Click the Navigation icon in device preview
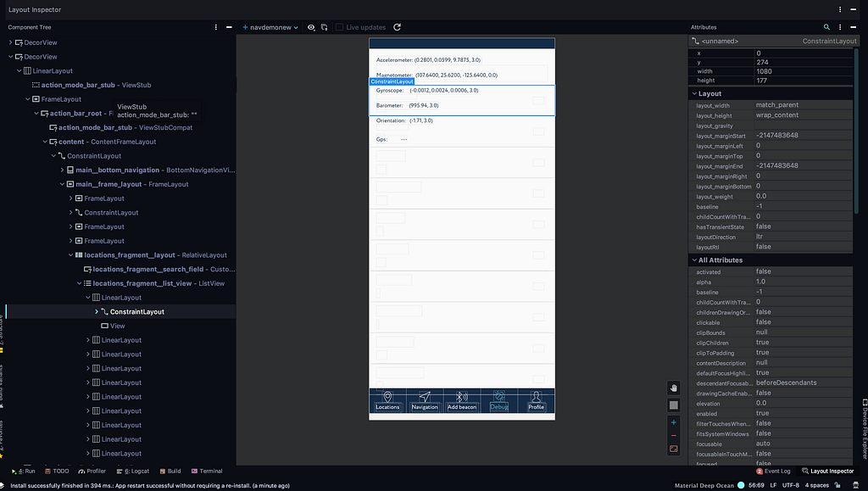This screenshot has height=491, width=868. click(425, 396)
